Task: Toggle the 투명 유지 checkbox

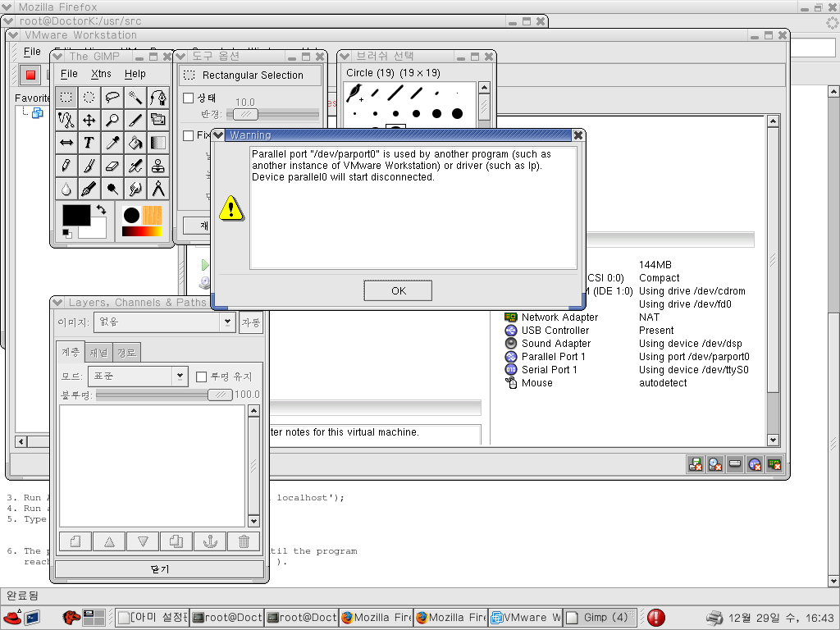Action: pos(202,377)
